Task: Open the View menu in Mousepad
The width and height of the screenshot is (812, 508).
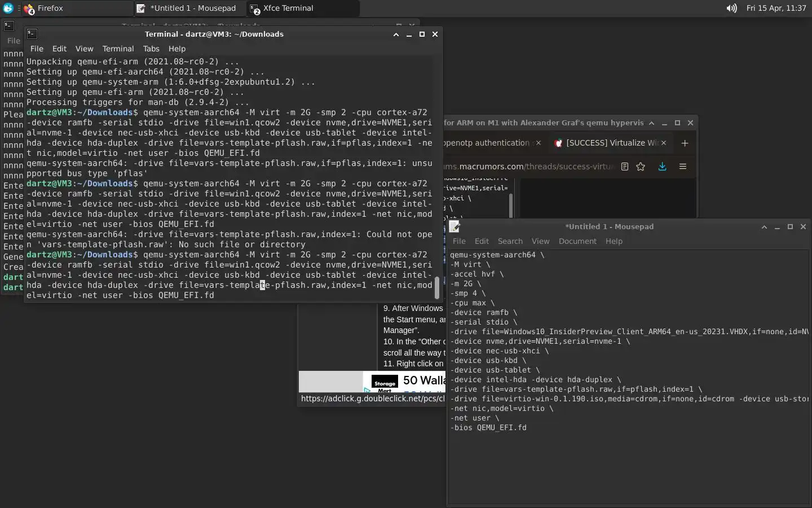Action: (540, 241)
